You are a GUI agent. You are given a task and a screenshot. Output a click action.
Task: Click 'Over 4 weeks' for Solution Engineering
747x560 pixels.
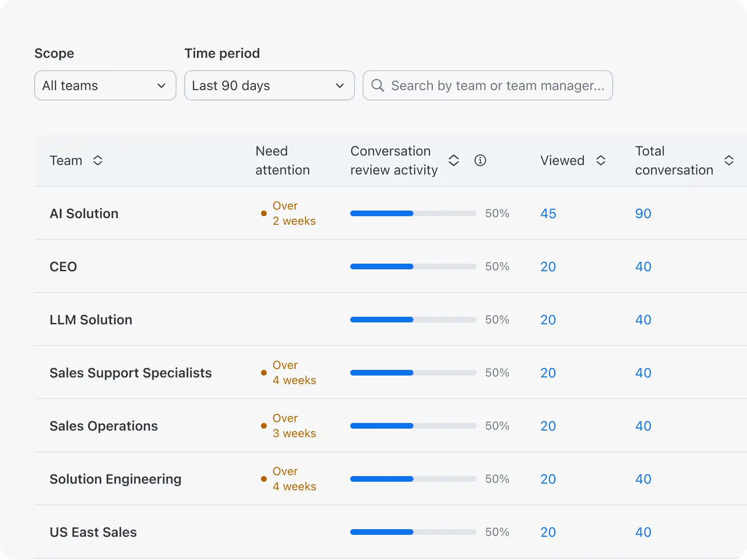[x=294, y=479]
